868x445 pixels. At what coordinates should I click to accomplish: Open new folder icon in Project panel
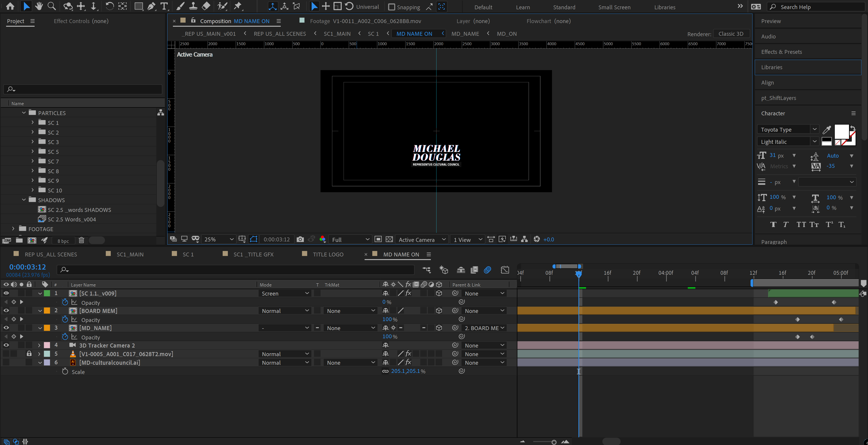click(19, 240)
